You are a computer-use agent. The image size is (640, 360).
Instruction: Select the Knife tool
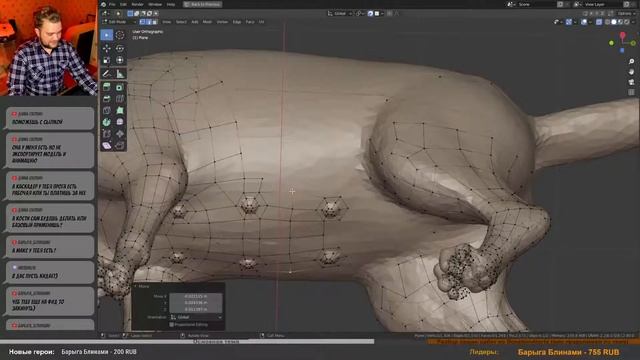(x=107, y=110)
